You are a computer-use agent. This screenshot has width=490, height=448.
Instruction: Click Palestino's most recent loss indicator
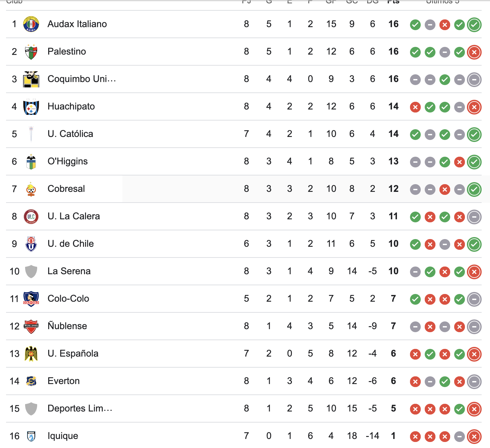475,52
